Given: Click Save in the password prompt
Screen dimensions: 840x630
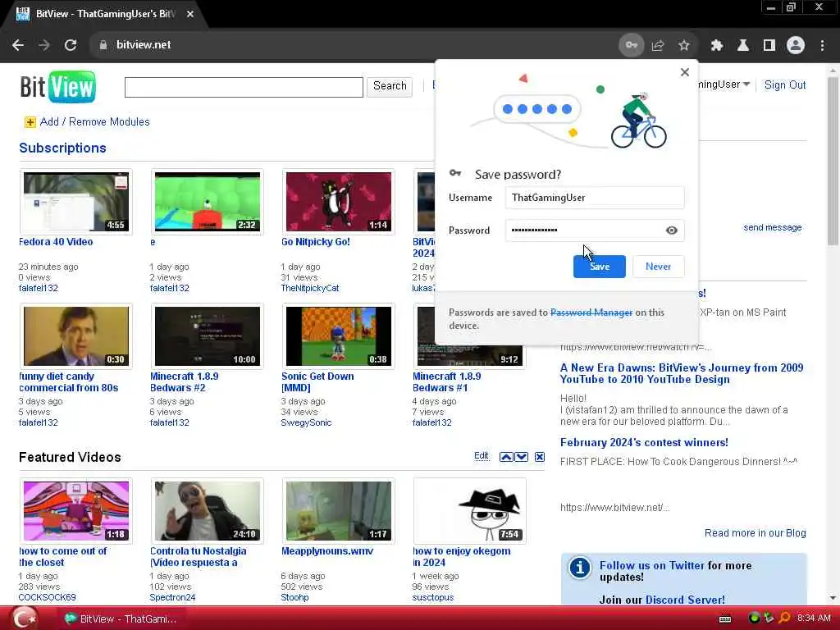Looking at the screenshot, I should tap(600, 267).
